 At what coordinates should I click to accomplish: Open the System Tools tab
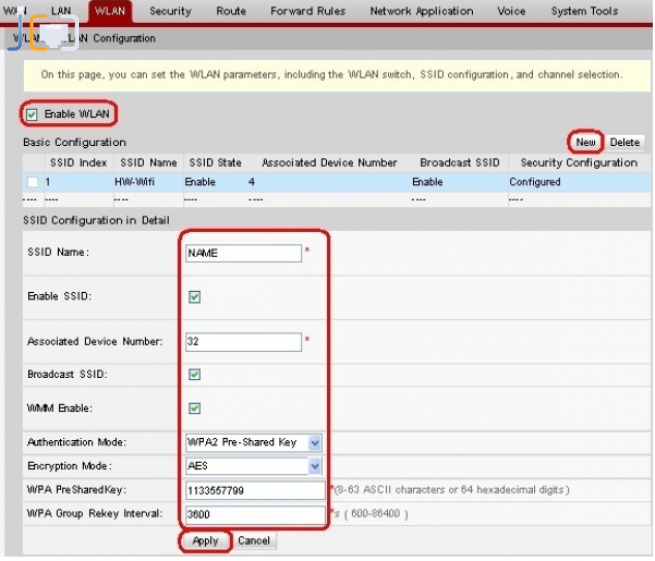(584, 11)
